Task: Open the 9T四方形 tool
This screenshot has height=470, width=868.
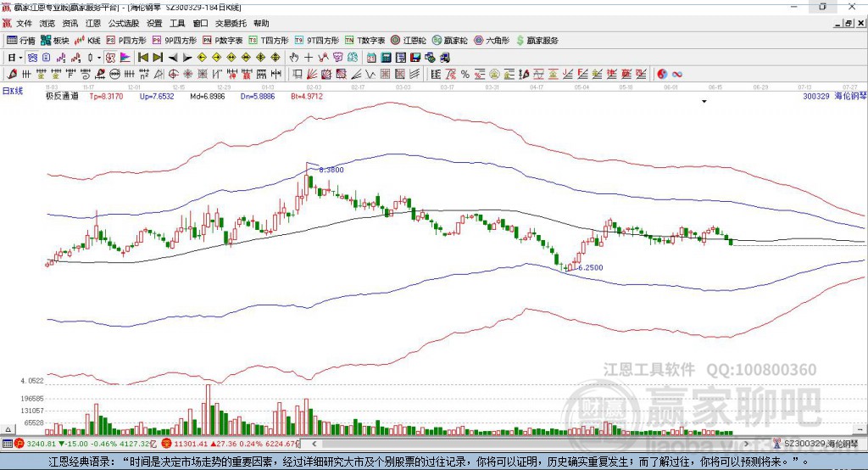Action: point(317,41)
